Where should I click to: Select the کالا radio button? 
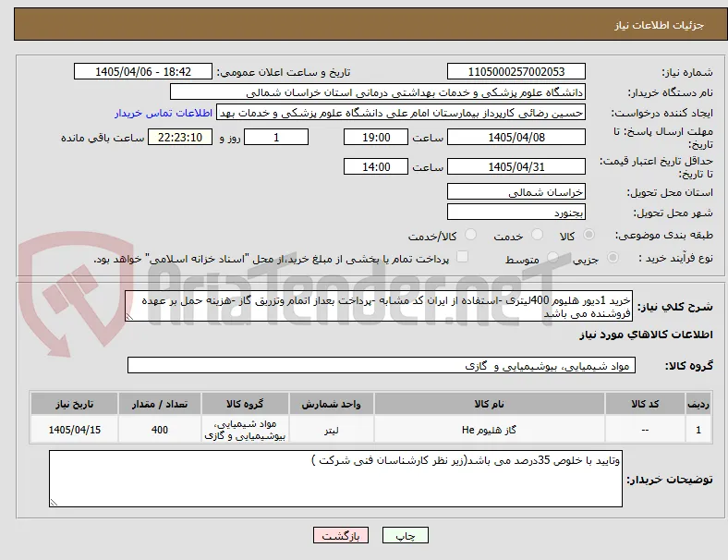click(x=588, y=235)
